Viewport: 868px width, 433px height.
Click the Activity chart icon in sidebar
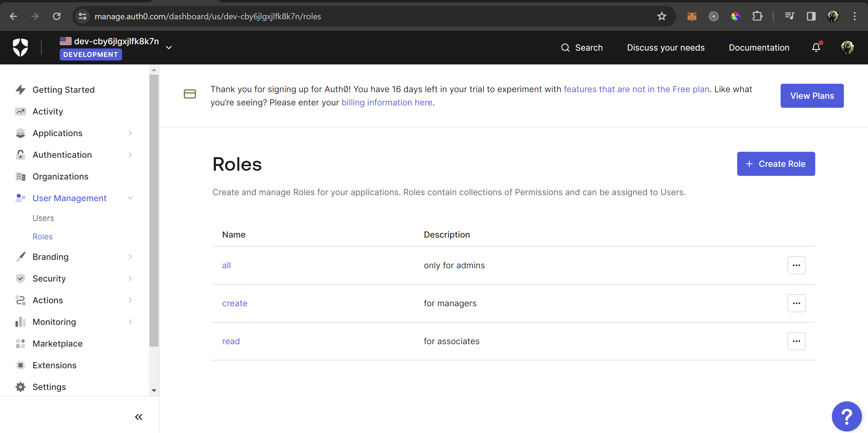point(20,111)
